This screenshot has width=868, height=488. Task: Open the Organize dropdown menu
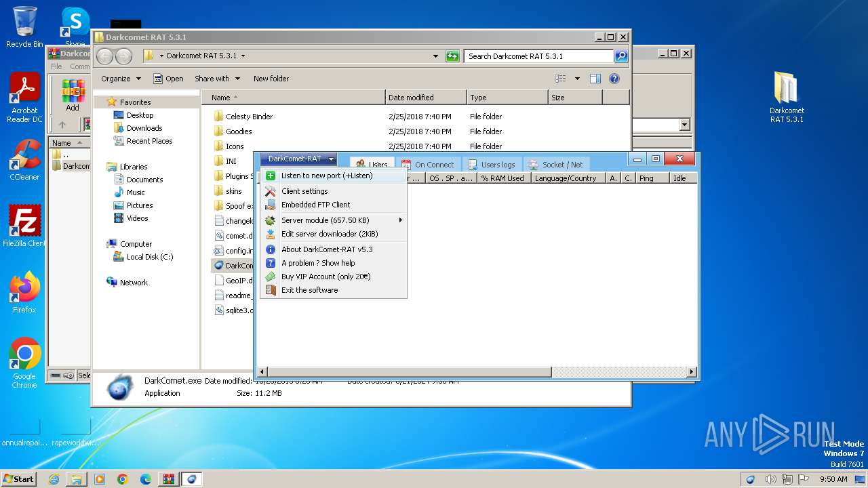(121, 79)
